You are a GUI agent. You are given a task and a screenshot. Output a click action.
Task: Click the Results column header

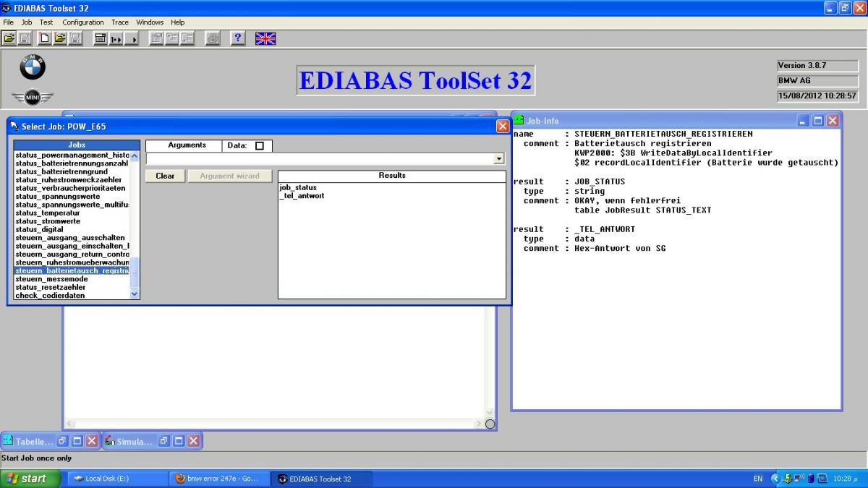coord(392,176)
